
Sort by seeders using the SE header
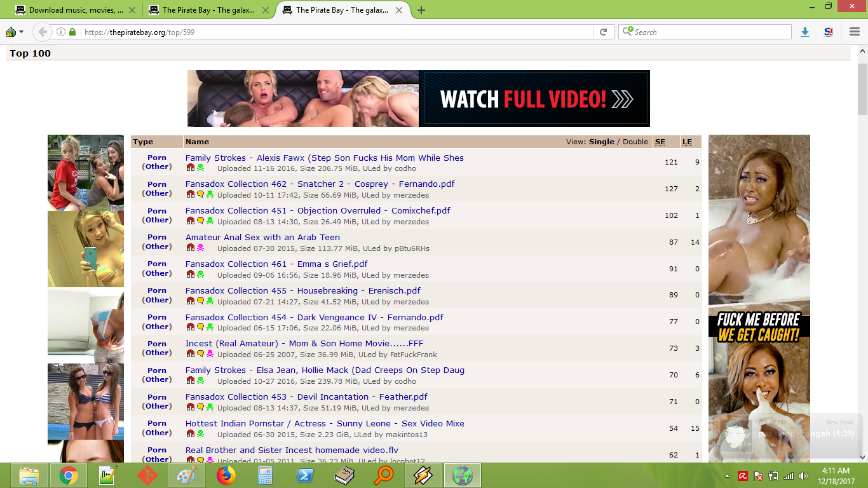(660, 142)
